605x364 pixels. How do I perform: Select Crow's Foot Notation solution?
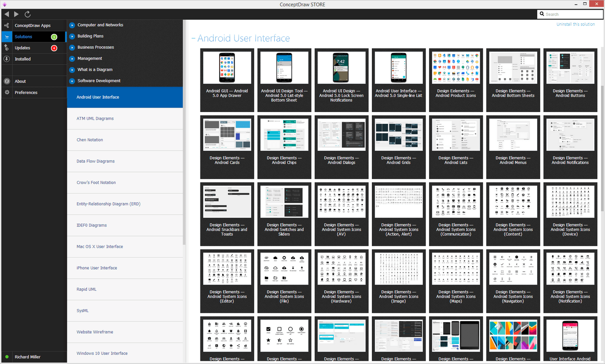click(x=125, y=183)
